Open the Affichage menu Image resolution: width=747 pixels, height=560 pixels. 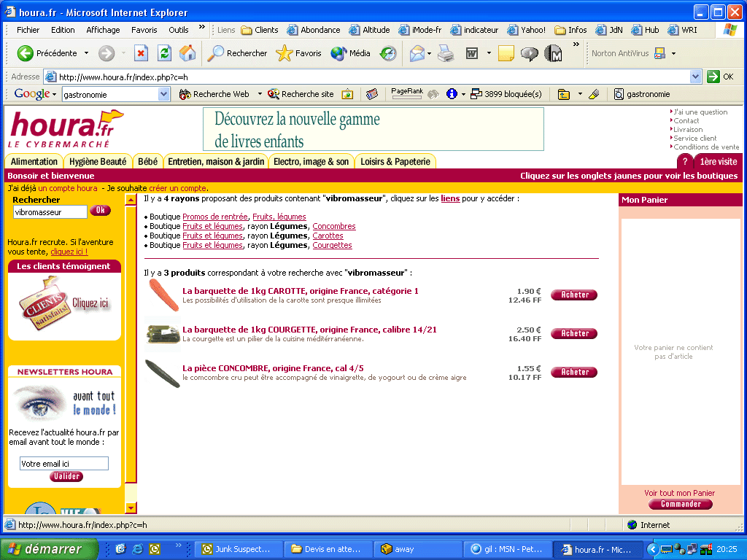103,30
